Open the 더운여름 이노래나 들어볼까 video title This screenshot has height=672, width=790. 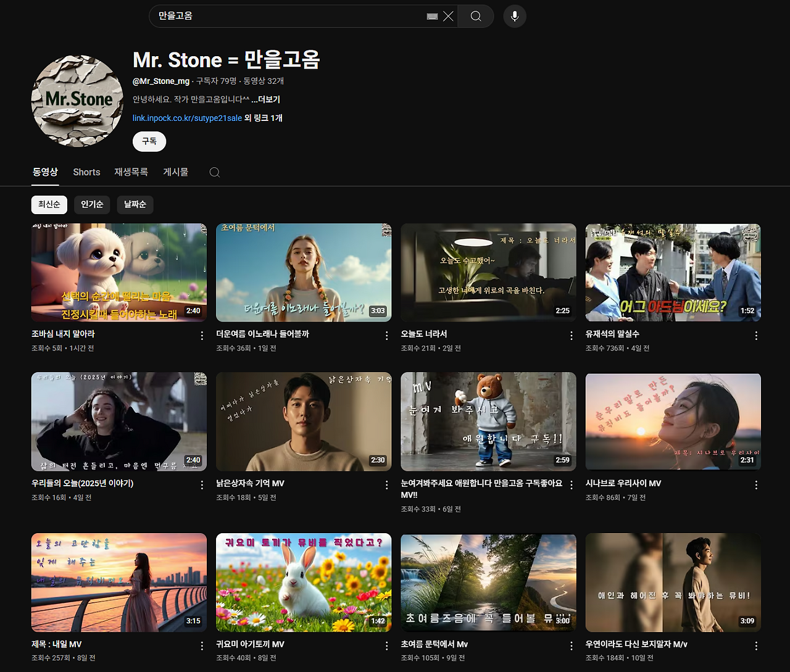[x=262, y=334]
